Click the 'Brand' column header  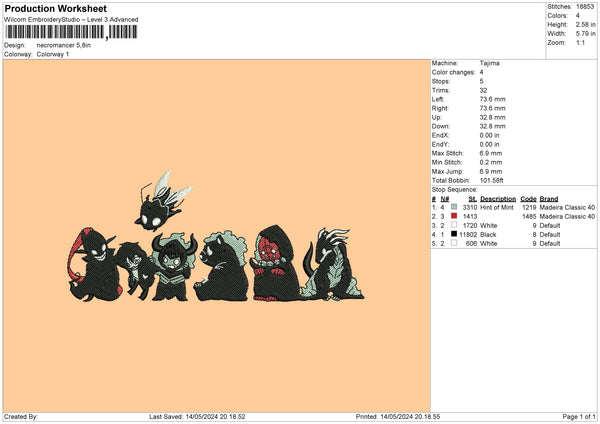click(549, 199)
